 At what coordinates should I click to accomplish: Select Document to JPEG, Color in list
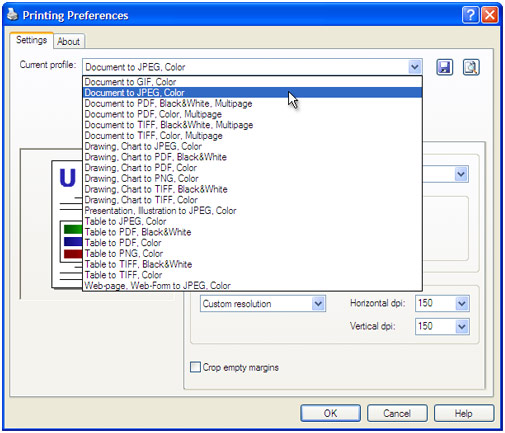point(252,92)
